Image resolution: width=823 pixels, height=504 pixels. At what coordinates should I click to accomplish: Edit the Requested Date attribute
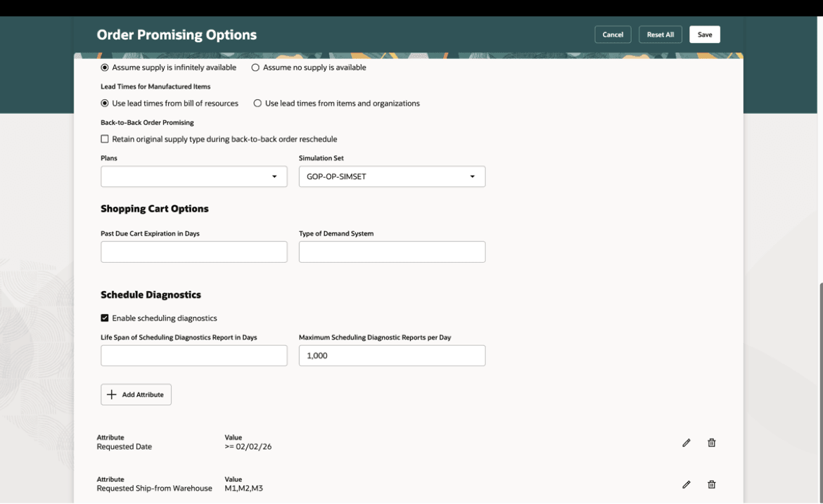(x=686, y=443)
